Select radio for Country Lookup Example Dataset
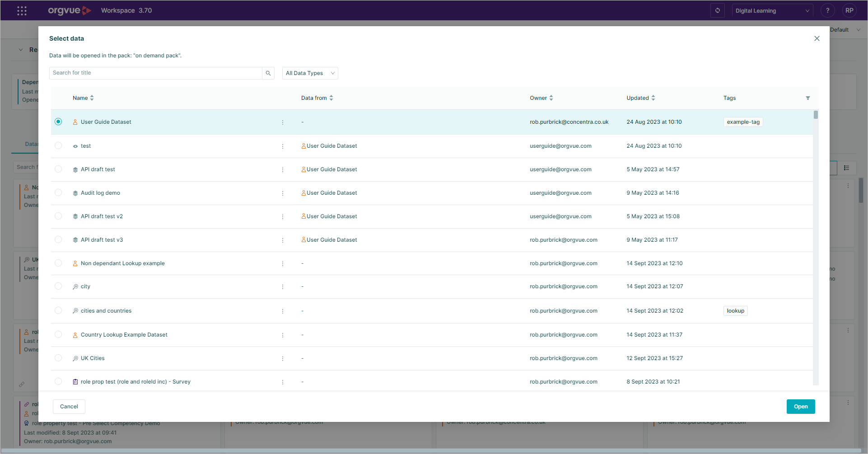868x454 pixels. [x=58, y=334]
